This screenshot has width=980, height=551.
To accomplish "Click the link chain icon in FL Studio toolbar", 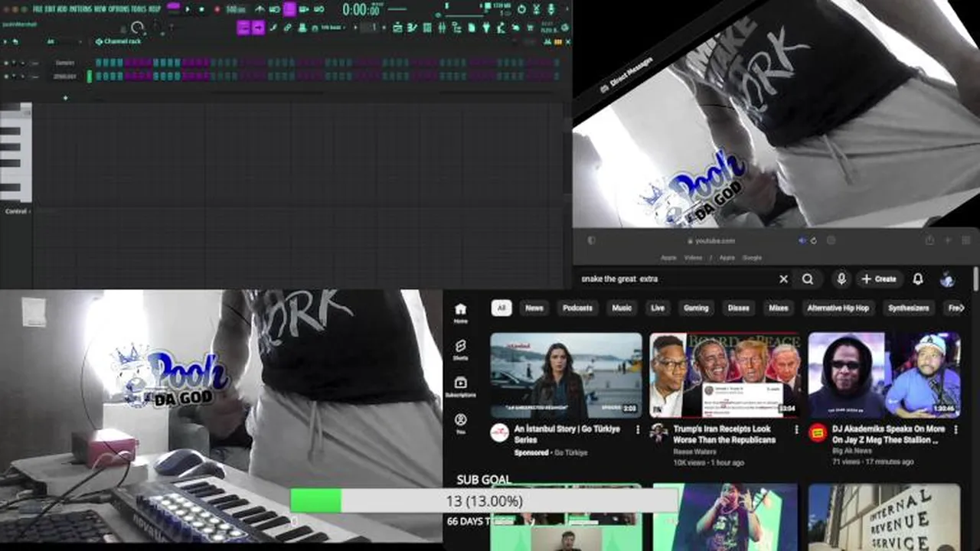I will pyautogui.click(x=287, y=28).
